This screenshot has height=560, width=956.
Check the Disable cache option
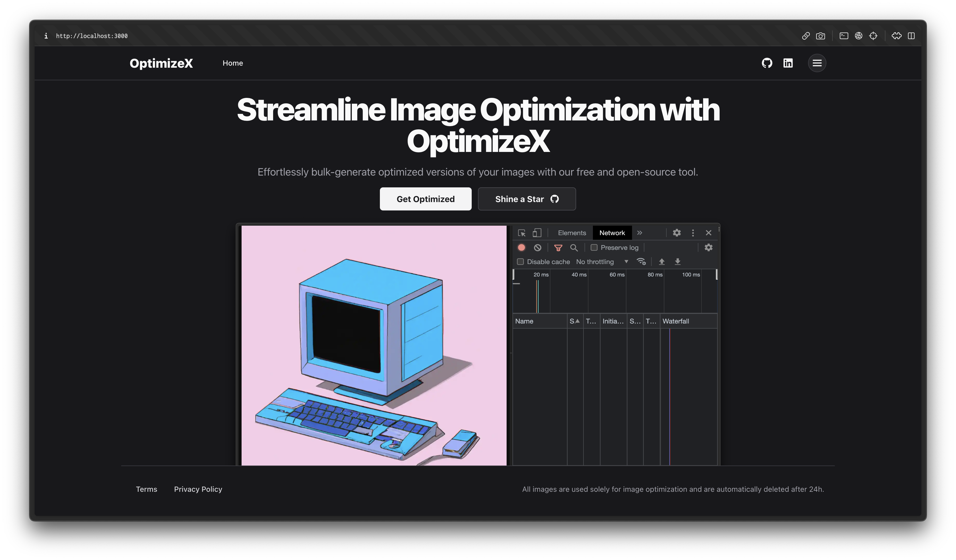(x=521, y=261)
